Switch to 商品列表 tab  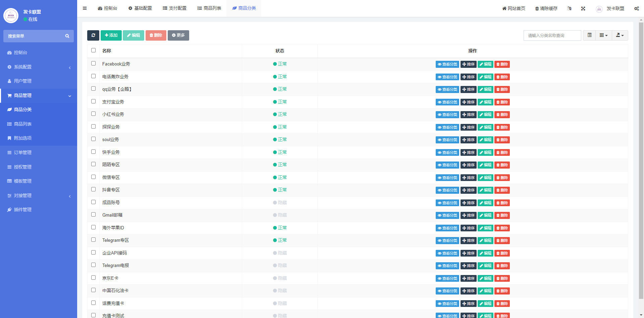pyautogui.click(x=209, y=8)
